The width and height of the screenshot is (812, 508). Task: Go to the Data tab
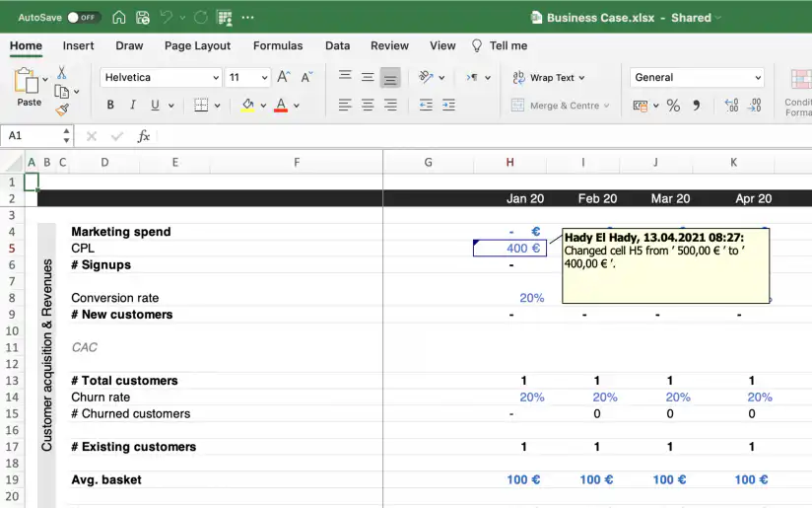pos(337,45)
